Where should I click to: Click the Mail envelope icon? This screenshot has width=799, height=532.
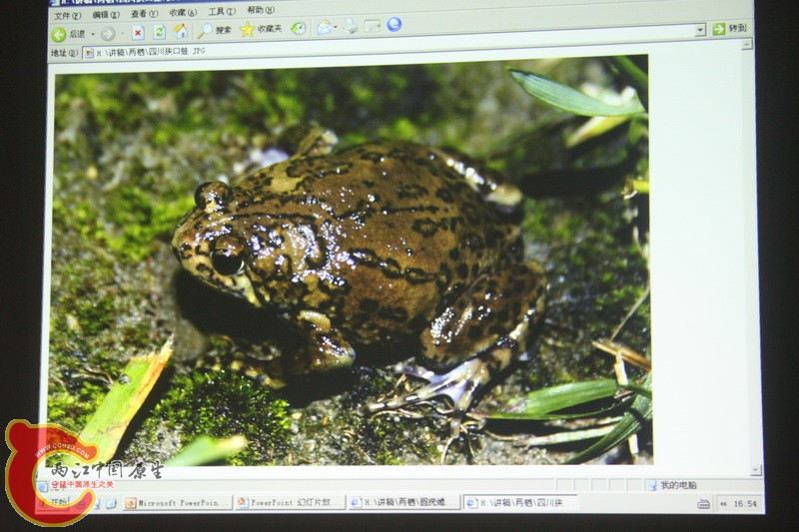click(x=324, y=28)
